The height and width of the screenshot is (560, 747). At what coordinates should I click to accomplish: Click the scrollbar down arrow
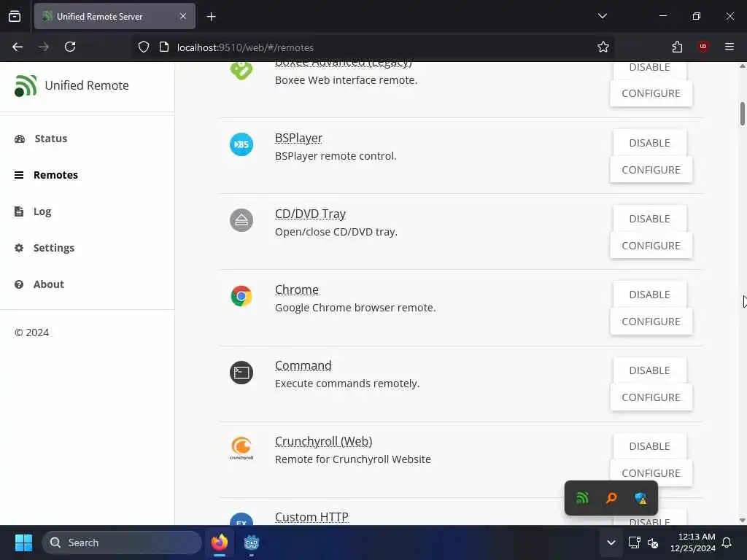[742, 520]
